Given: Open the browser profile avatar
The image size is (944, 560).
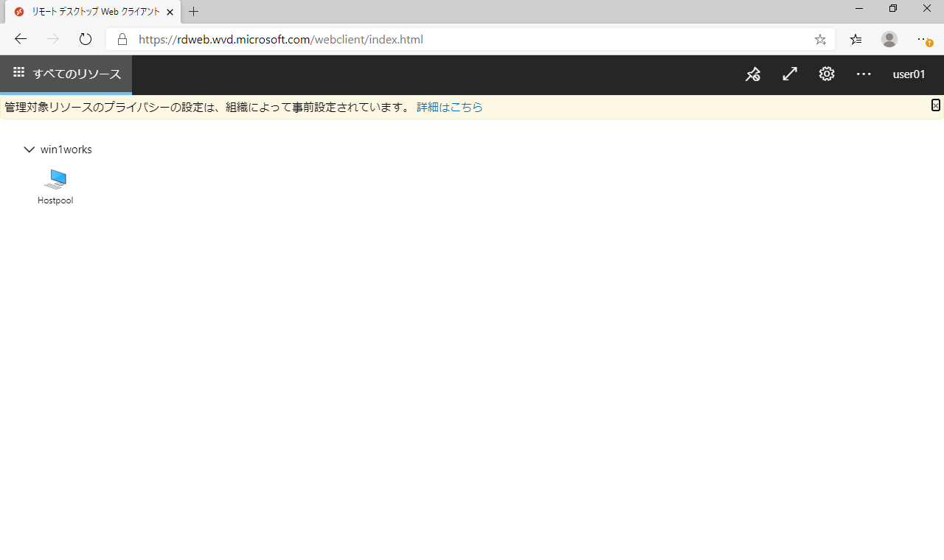Looking at the screenshot, I should point(889,40).
